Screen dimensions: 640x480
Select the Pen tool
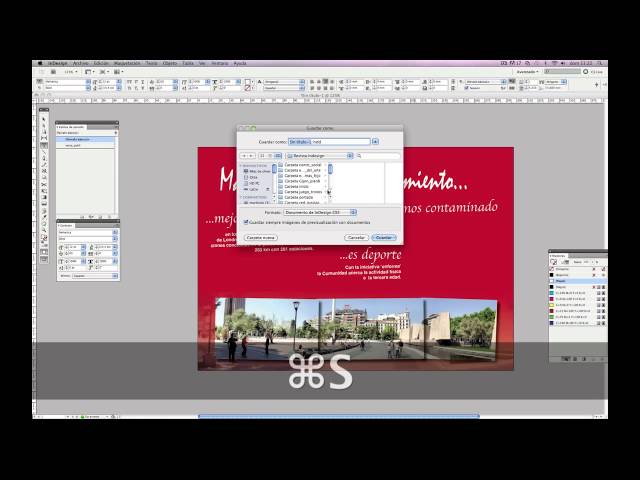[x=44, y=158]
